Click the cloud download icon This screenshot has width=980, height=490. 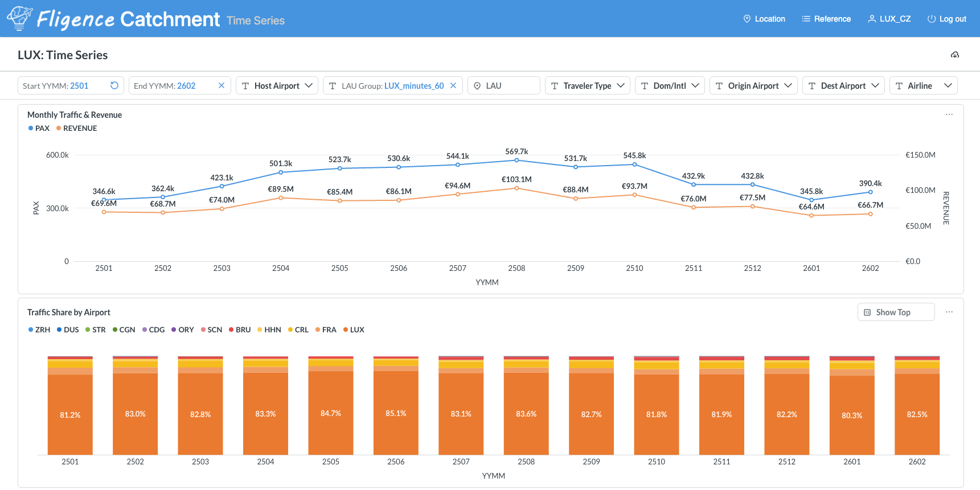click(x=955, y=55)
